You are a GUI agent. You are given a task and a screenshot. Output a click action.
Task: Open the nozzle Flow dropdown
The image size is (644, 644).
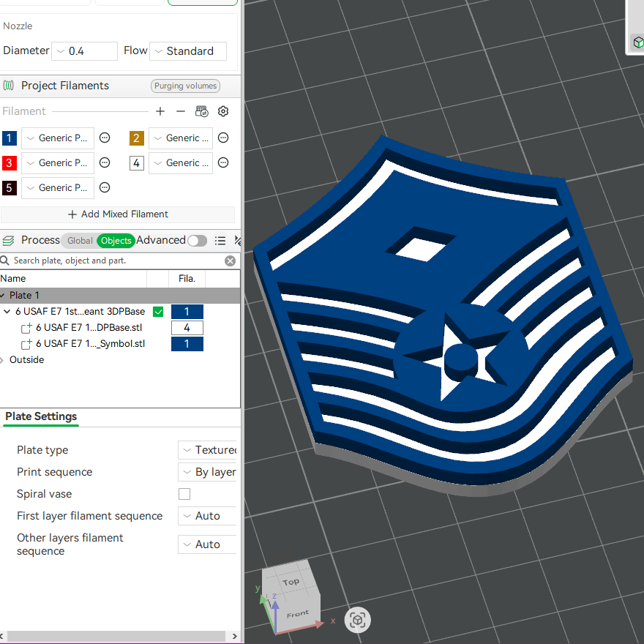click(x=188, y=51)
